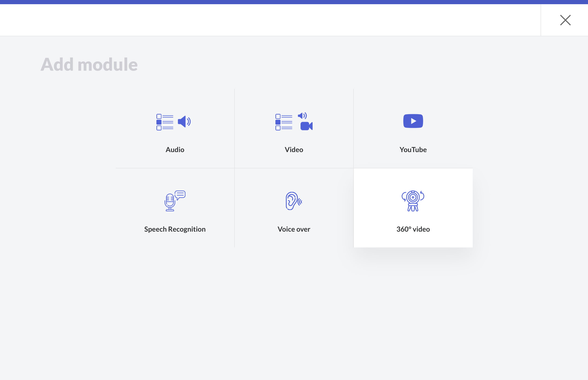Image resolution: width=588 pixels, height=380 pixels.
Task: Click the speaker icon in Audio module
Action: [x=184, y=122]
